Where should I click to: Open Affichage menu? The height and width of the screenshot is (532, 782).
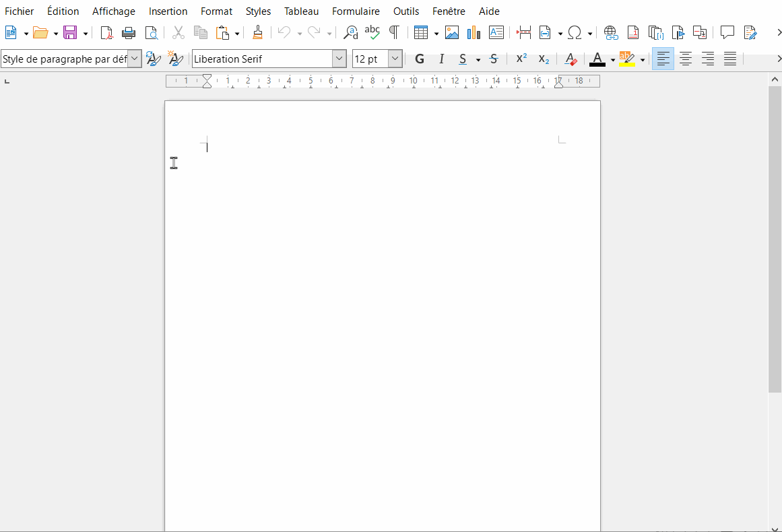(x=114, y=11)
